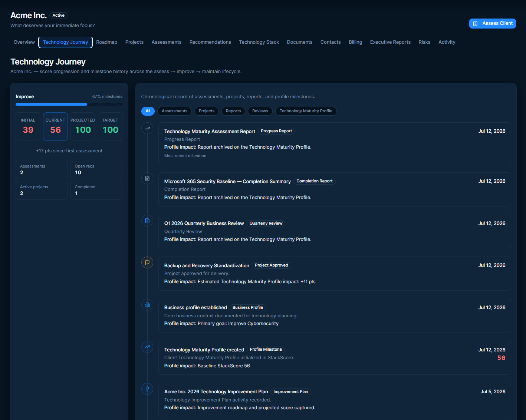
Task: Click the trend icon beside Technology Maturity Assessment Report
Action: click(x=147, y=128)
